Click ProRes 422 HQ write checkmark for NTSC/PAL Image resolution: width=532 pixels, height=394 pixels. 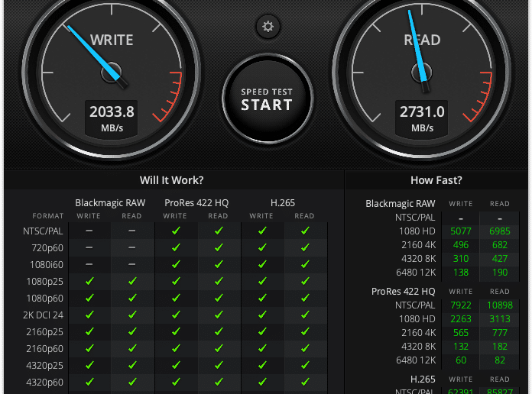click(176, 231)
